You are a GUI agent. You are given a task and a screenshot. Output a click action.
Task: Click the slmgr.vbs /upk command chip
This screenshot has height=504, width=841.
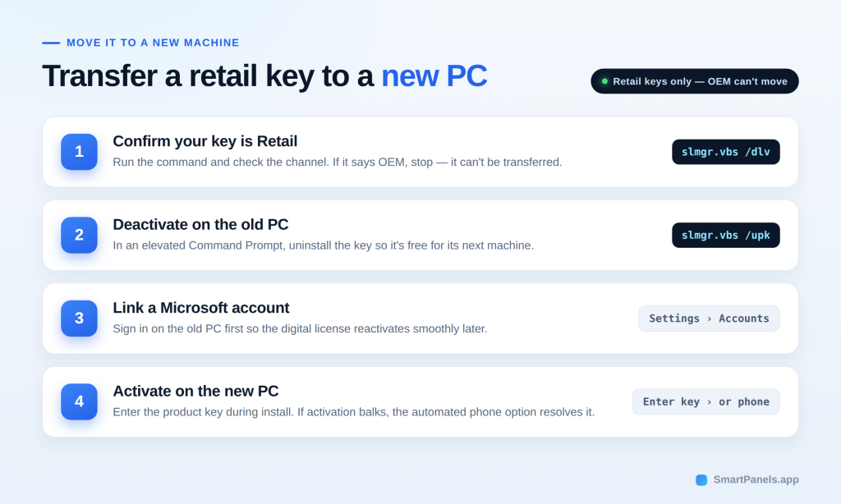(x=726, y=235)
